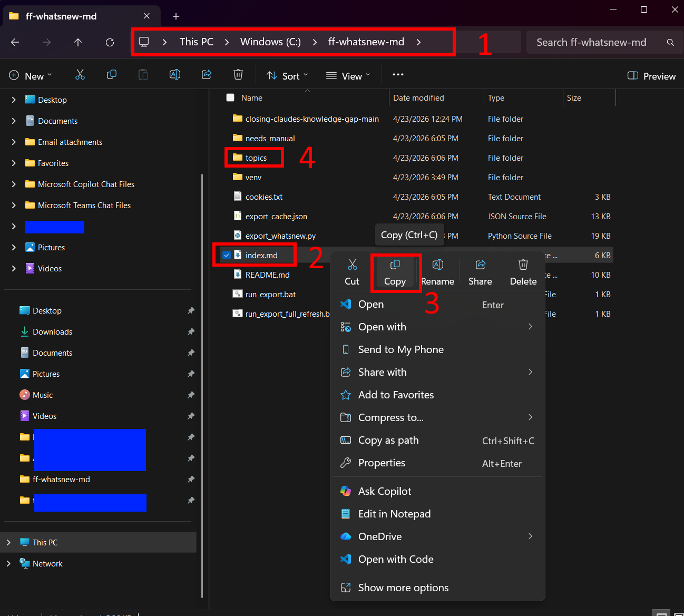The image size is (684, 616).
Task: Click the toolbar Copy icon
Action: pos(112,75)
